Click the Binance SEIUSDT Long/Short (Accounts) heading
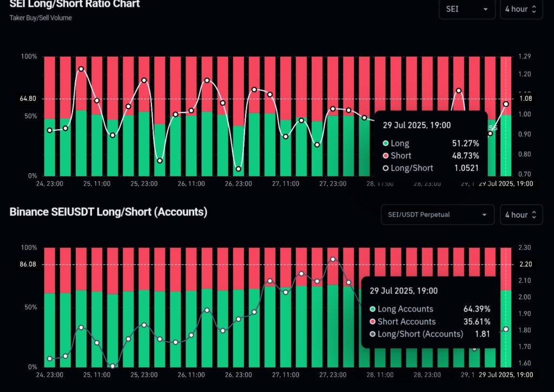 [x=108, y=212]
